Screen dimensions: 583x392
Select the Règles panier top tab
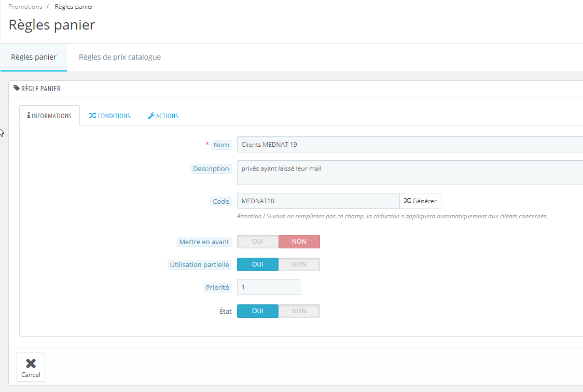point(34,57)
